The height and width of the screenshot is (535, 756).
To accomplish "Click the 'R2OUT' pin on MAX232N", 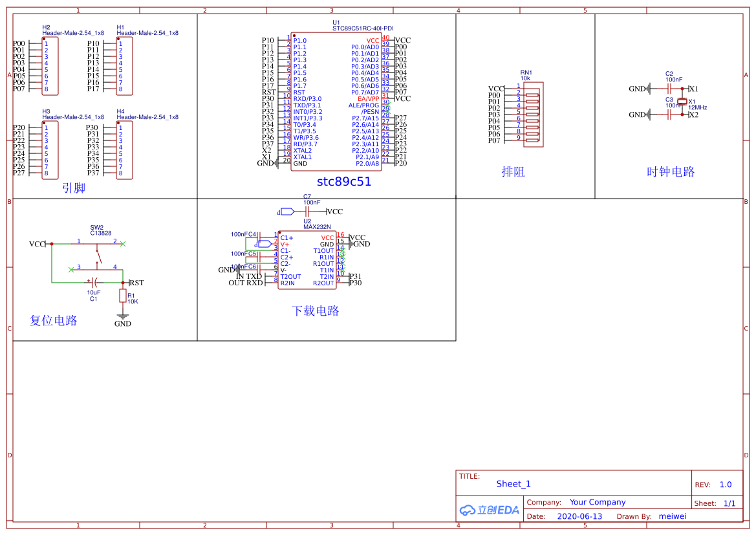I will (323, 283).
